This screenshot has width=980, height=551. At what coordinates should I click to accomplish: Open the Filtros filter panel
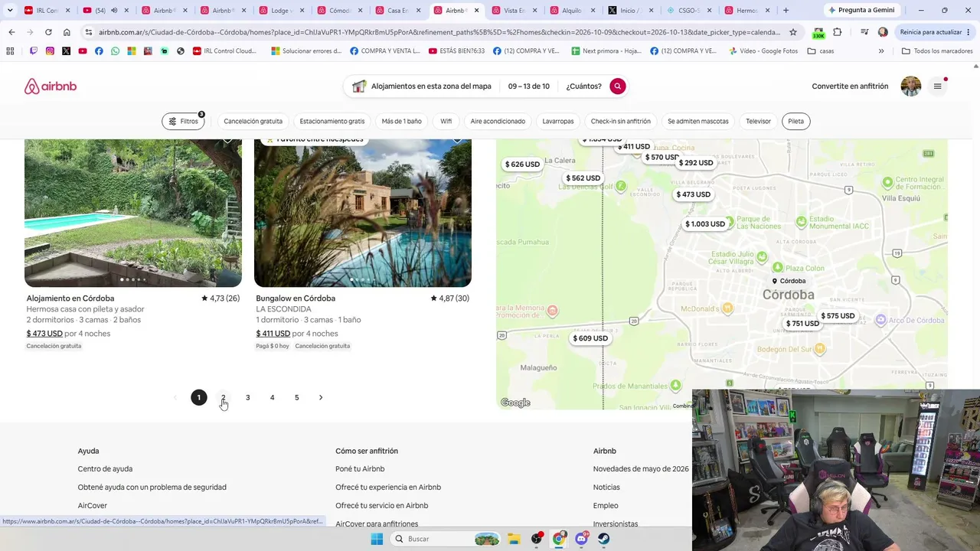pos(184,122)
